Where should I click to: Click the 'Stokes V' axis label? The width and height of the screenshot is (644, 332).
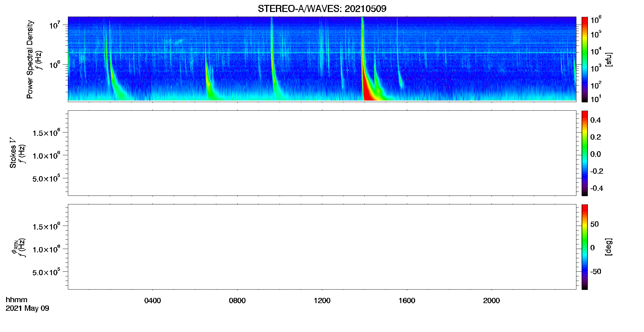[13, 153]
